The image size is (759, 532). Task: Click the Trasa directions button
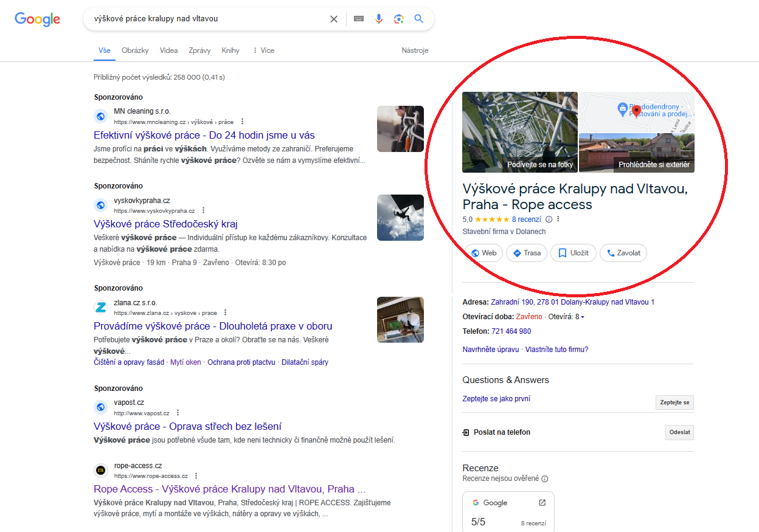[527, 253]
